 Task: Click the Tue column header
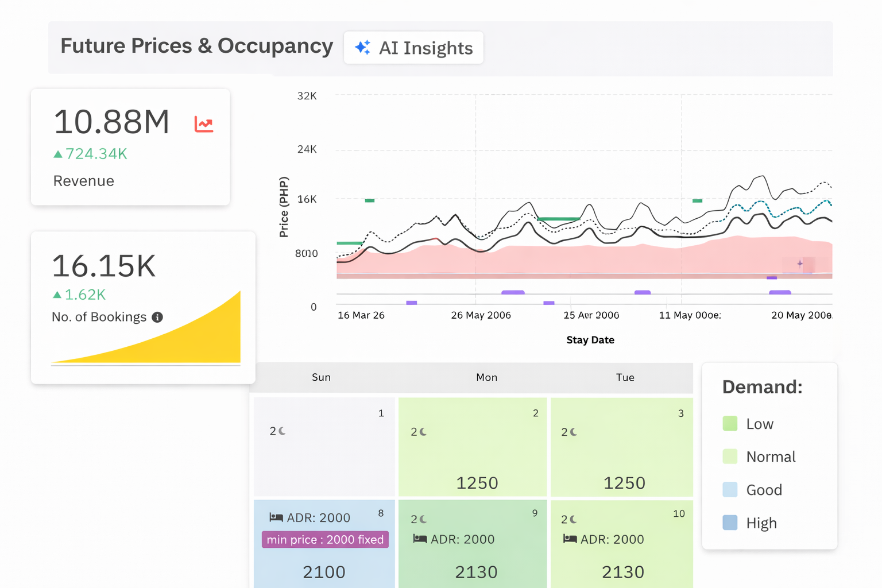[625, 377]
